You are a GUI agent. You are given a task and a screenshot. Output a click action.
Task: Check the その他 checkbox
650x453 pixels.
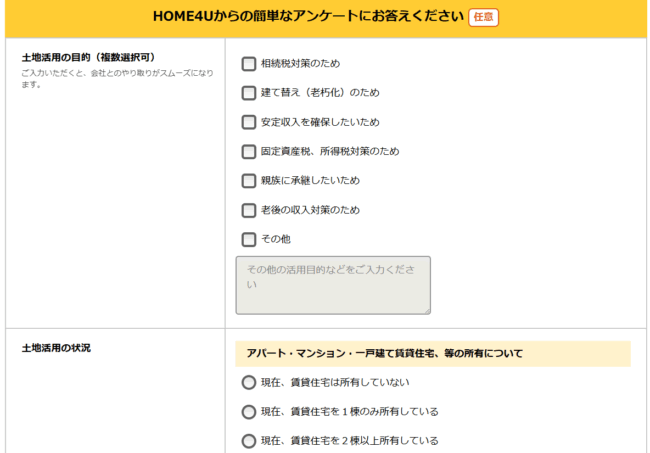coord(249,240)
